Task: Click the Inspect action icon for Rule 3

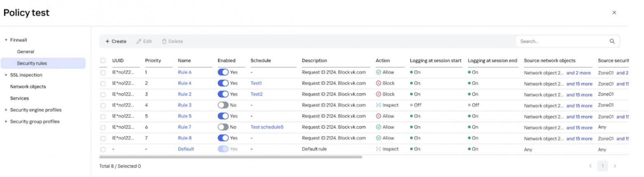Action: tap(378, 105)
